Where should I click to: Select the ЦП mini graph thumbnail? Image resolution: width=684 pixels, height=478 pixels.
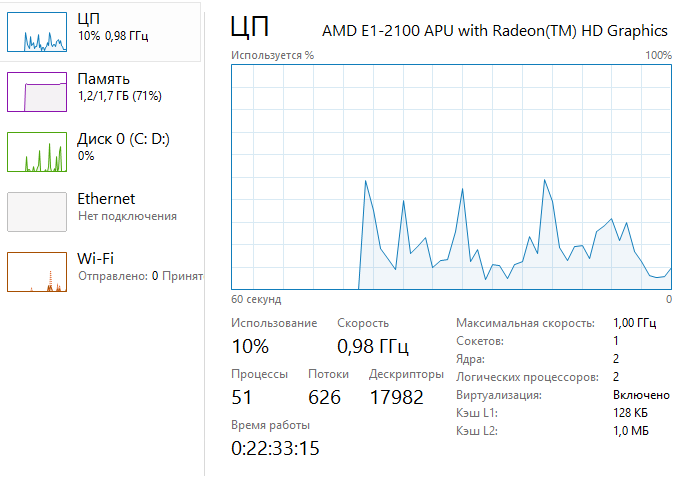pos(37,32)
